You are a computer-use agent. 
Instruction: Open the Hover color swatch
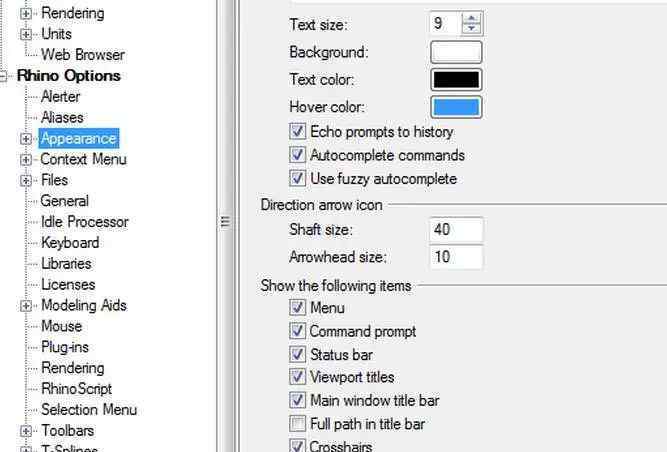pyautogui.click(x=456, y=107)
